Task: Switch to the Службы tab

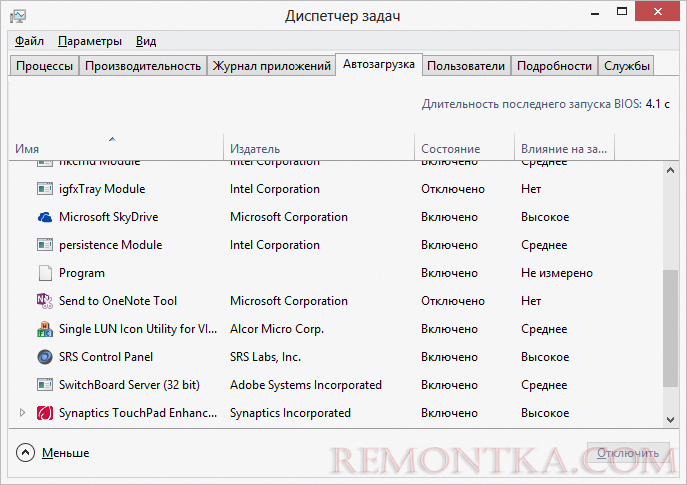Action: (627, 66)
